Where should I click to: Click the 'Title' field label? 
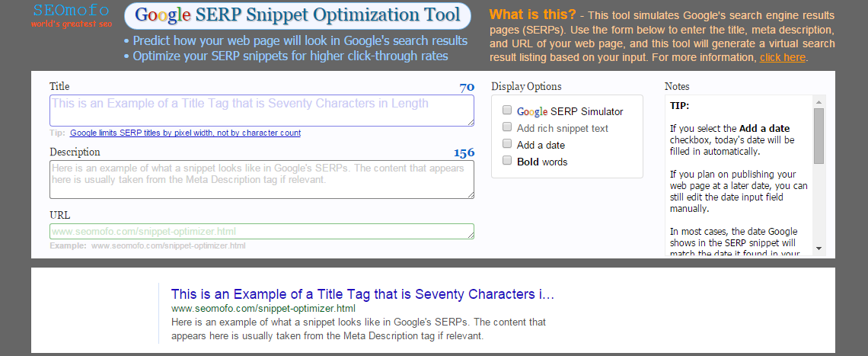(60, 86)
